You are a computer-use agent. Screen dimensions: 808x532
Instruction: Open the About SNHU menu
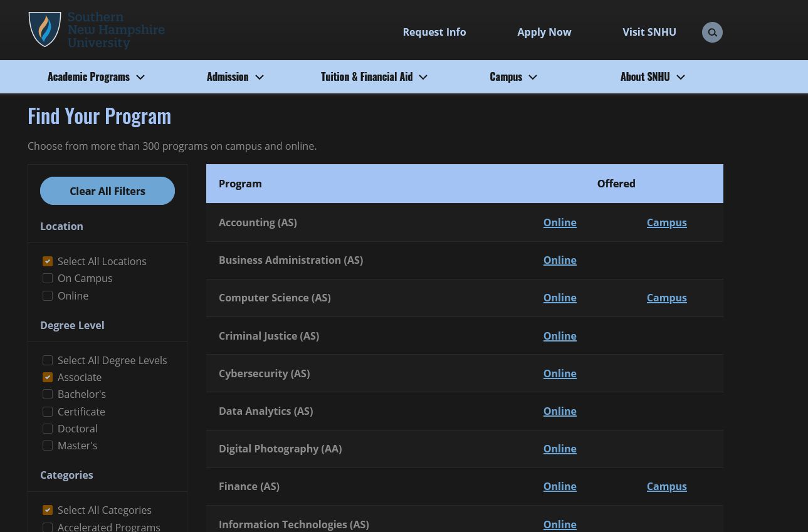pos(645,76)
